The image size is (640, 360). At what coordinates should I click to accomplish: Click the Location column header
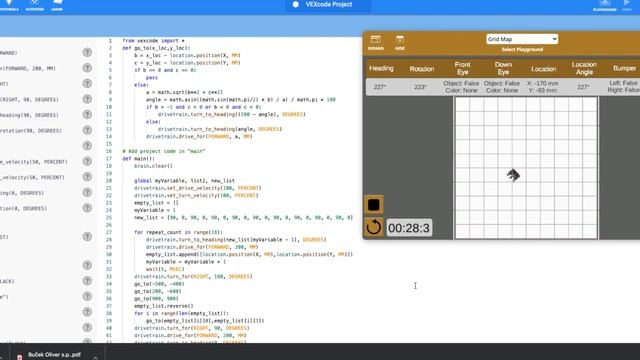click(543, 69)
